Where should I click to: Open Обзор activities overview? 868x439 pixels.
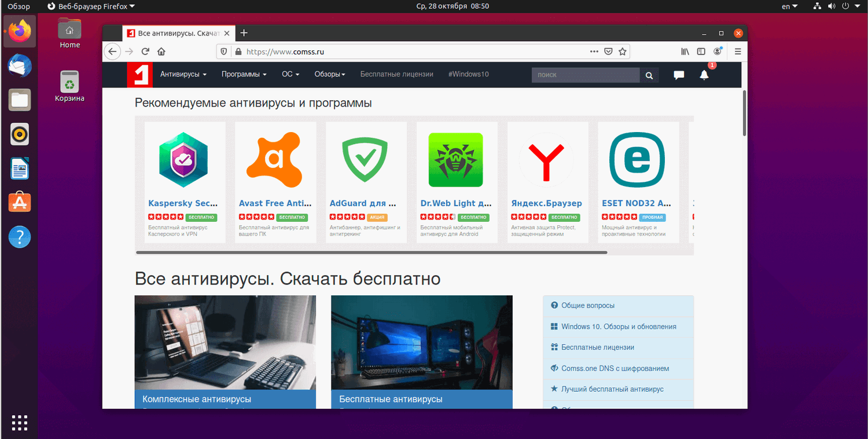(x=19, y=6)
